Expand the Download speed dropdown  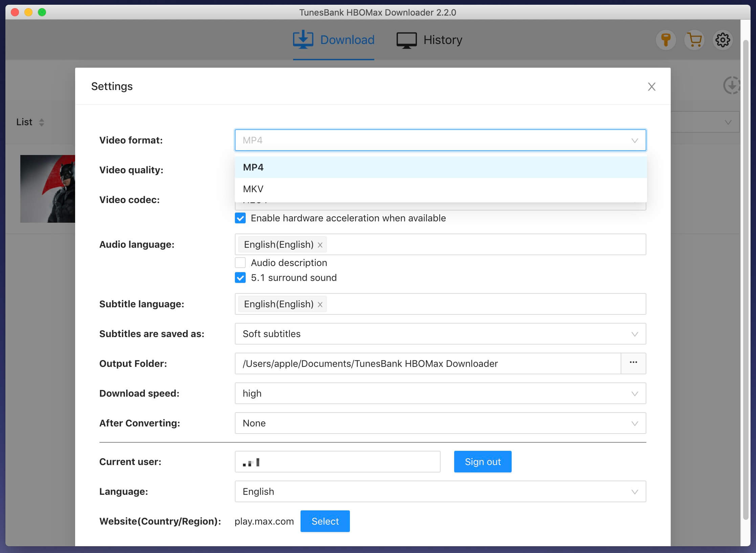pos(440,393)
